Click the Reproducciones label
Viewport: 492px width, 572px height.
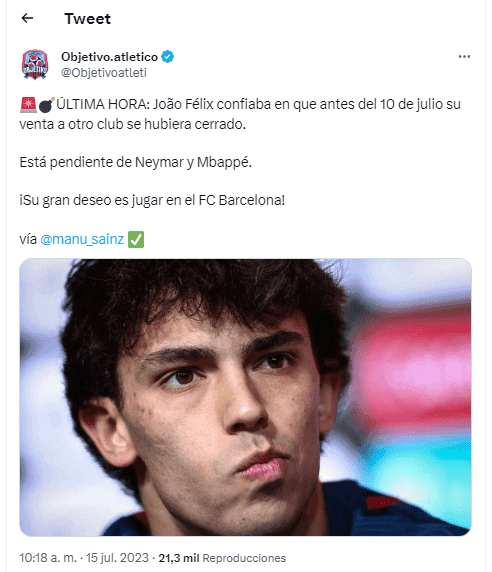(244, 558)
